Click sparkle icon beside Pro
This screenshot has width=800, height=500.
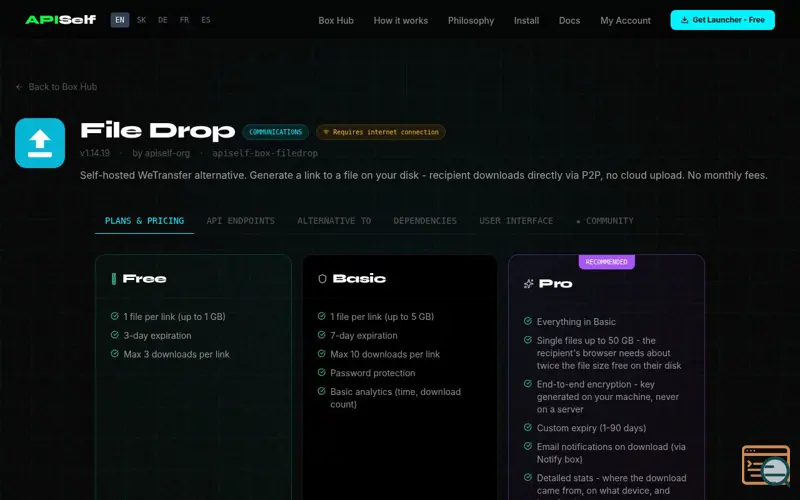[529, 284]
